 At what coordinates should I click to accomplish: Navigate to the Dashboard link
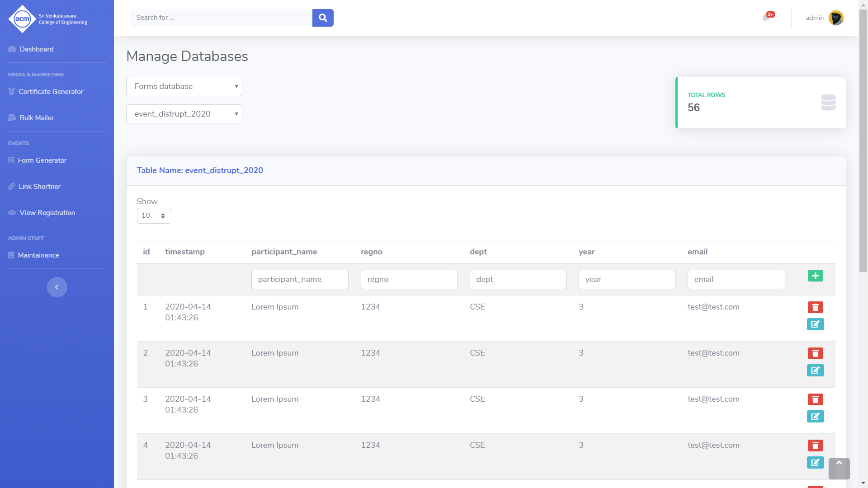pyautogui.click(x=36, y=49)
